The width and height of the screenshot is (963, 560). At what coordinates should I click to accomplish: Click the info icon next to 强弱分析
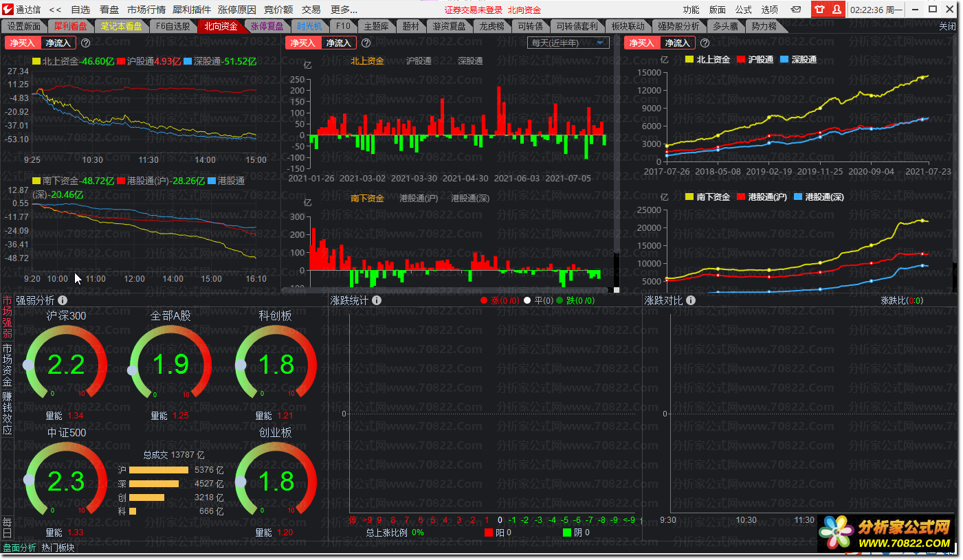pos(63,300)
